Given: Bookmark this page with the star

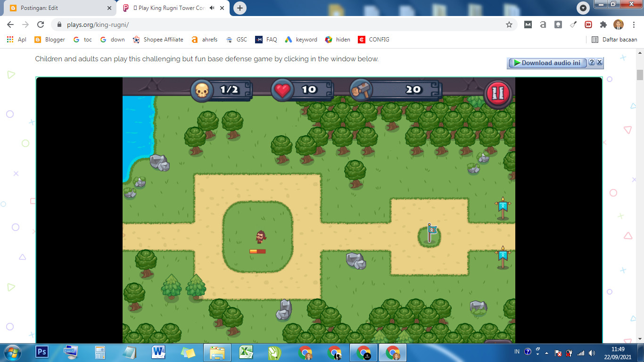Looking at the screenshot, I should [x=509, y=25].
